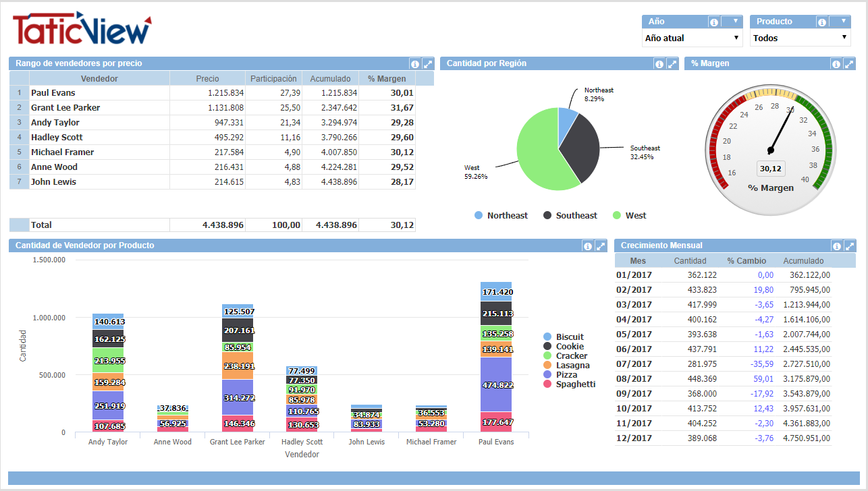
Task: Open the Producto Todos dropdown
Action: point(800,38)
